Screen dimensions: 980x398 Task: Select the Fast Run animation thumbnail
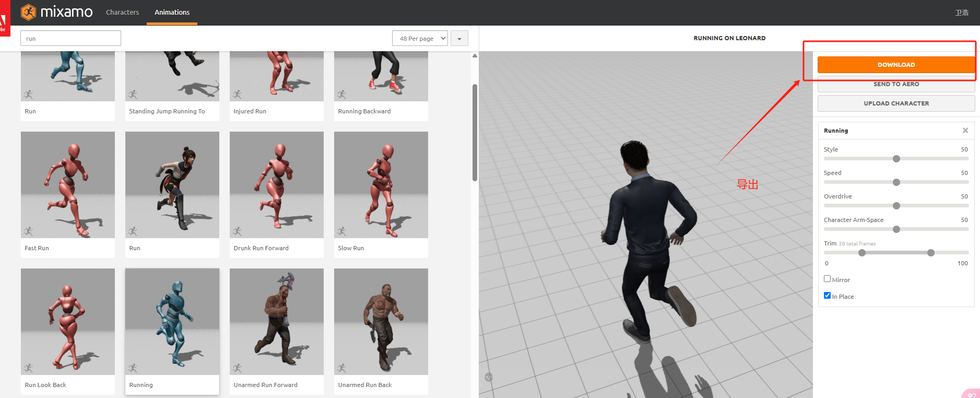pos(68,185)
